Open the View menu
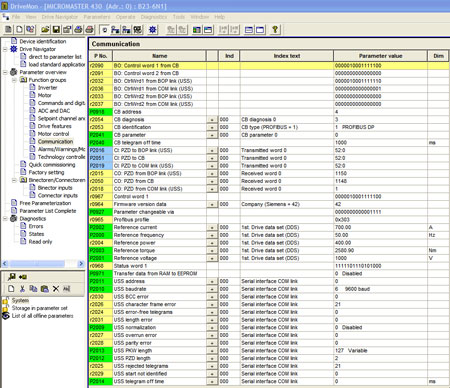The width and height of the screenshot is (450, 388). tap(31, 17)
